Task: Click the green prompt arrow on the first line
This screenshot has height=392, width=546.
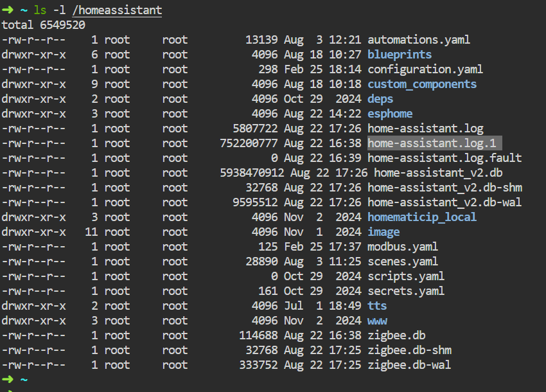Action: coord(7,10)
